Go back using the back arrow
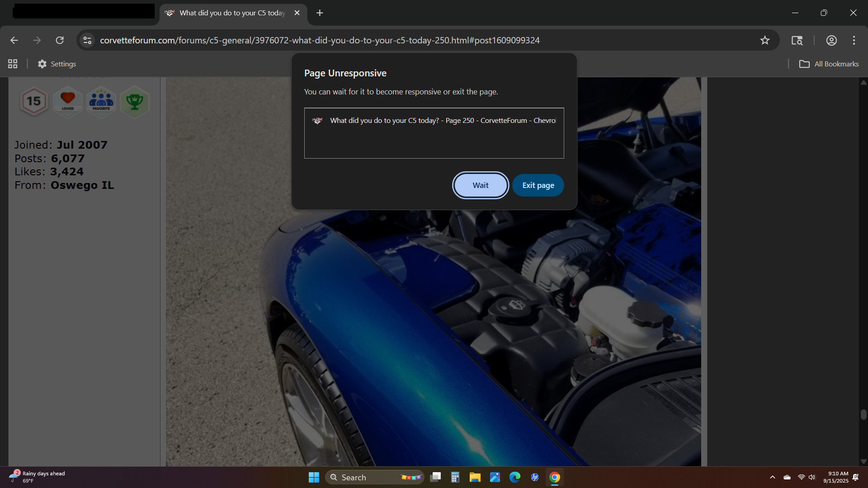The height and width of the screenshot is (488, 868). [14, 40]
